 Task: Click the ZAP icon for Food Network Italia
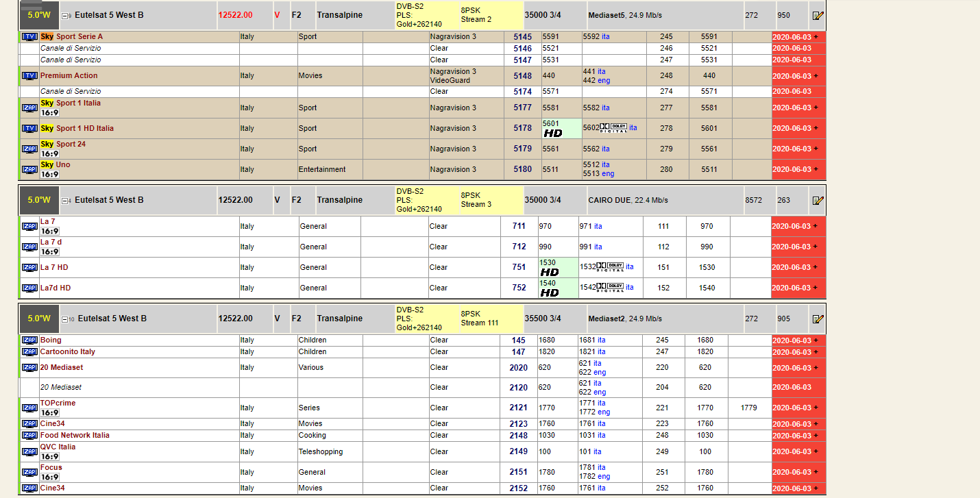pyautogui.click(x=29, y=436)
